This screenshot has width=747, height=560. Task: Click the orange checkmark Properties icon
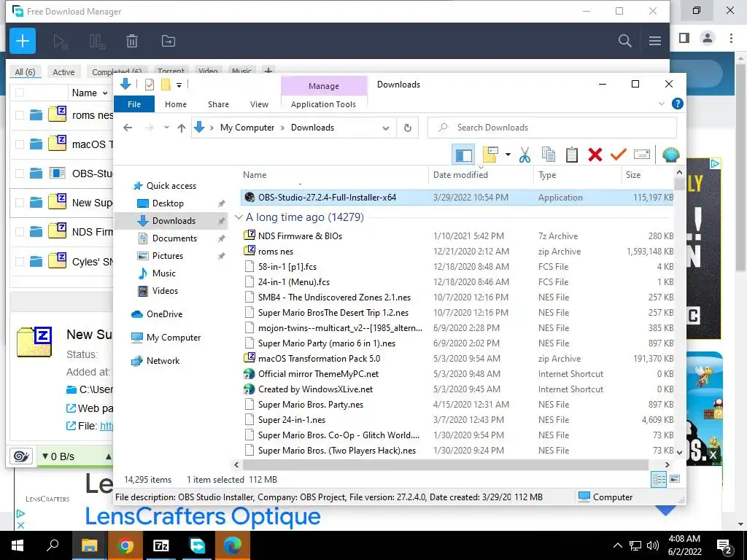[619, 155]
